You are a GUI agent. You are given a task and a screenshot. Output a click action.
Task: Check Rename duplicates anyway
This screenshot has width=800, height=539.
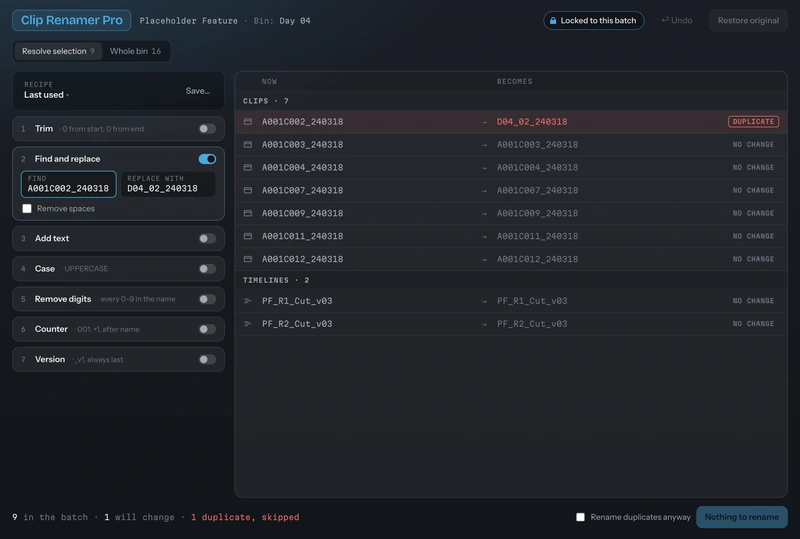coord(581,517)
